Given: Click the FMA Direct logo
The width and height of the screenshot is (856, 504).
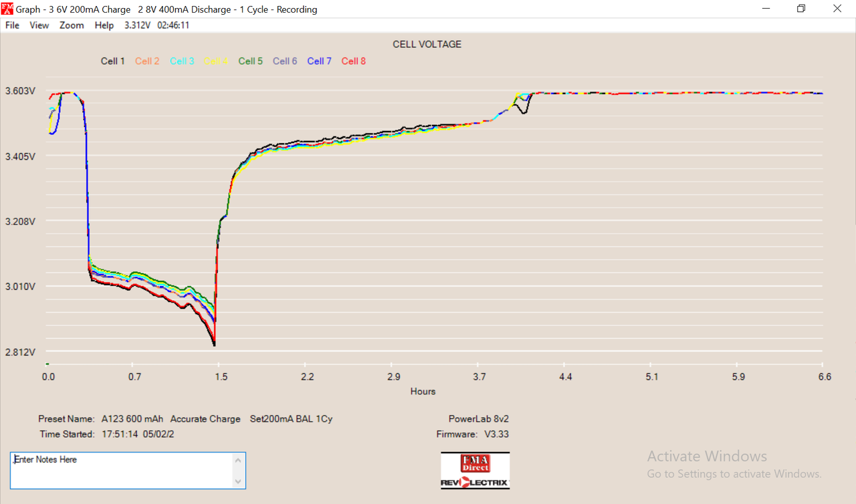Looking at the screenshot, I should [x=475, y=463].
